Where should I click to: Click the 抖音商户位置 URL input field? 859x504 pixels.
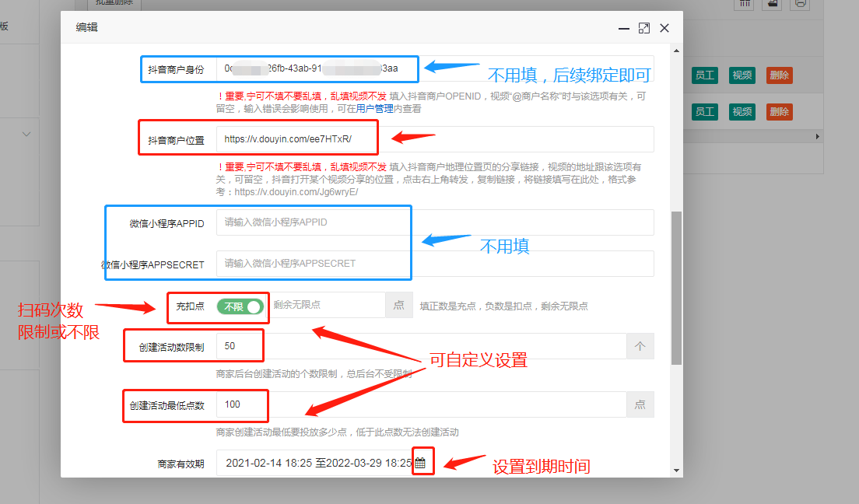point(435,139)
